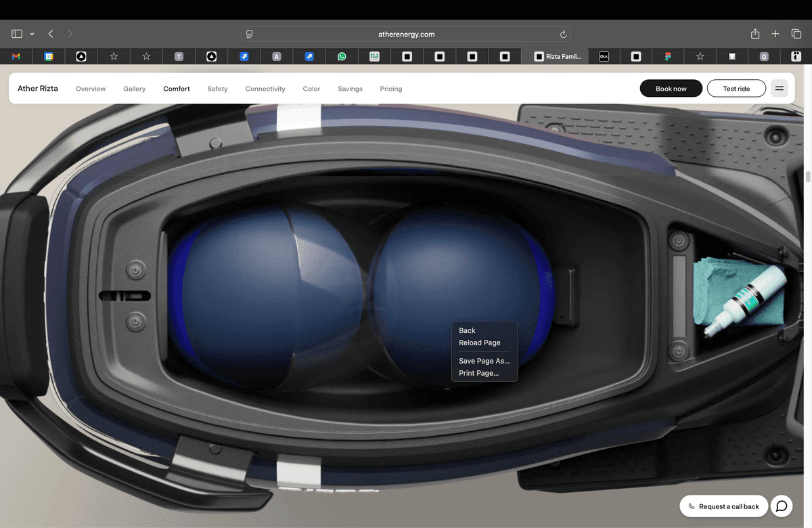Navigate to the Pricing section link
The height and width of the screenshot is (528, 812).
point(390,89)
